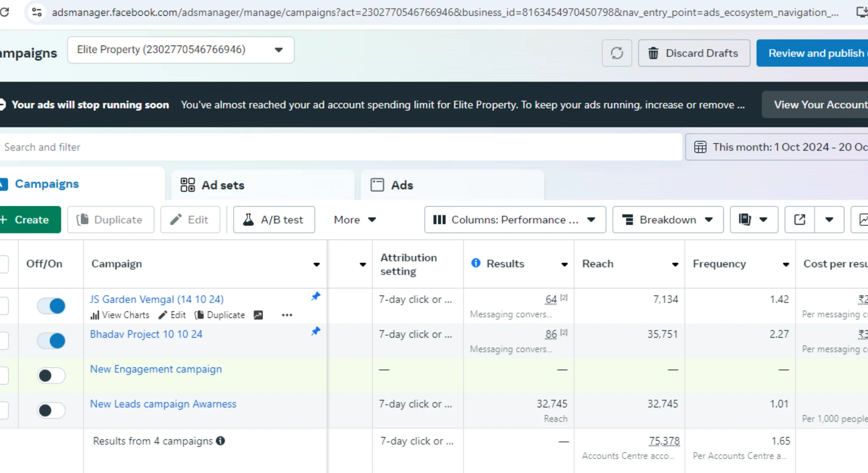Open Campaign column header dropdown arrow

click(x=317, y=264)
